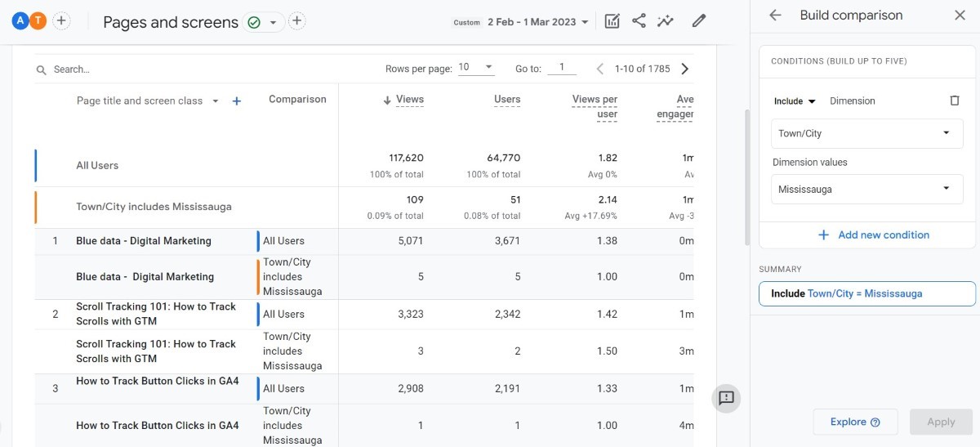
Task: Add a secondary dimension with the blue plus
Action: (237, 101)
